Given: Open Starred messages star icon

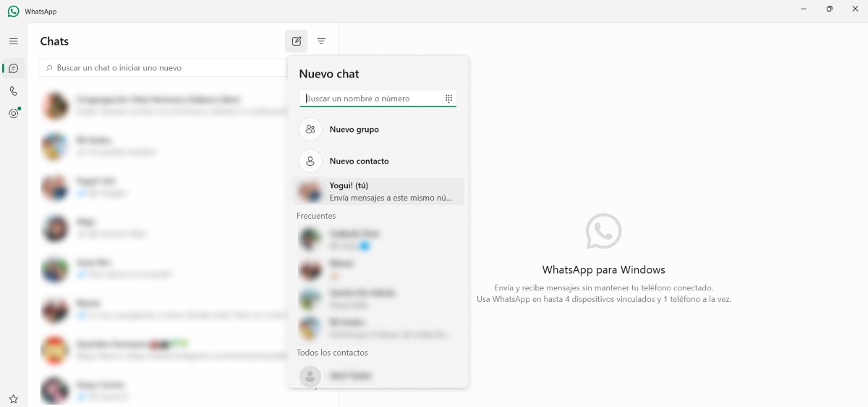Looking at the screenshot, I should click(x=13, y=398).
